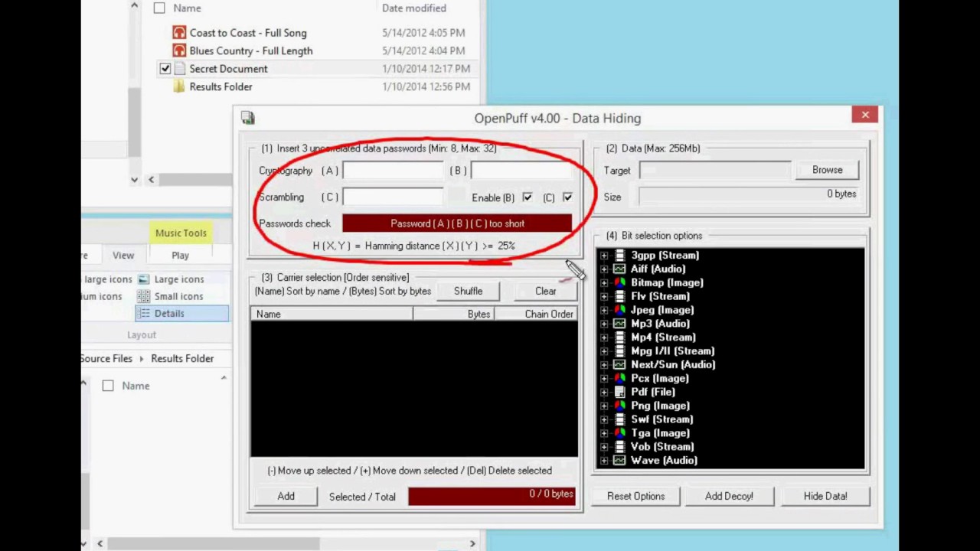The width and height of the screenshot is (980, 551).
Task: Click the Results Folder folder icon
Action: pos(179,86)
